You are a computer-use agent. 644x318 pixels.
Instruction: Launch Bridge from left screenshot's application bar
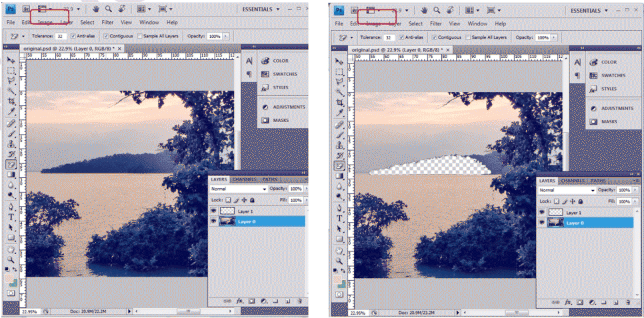coord(27,9)
